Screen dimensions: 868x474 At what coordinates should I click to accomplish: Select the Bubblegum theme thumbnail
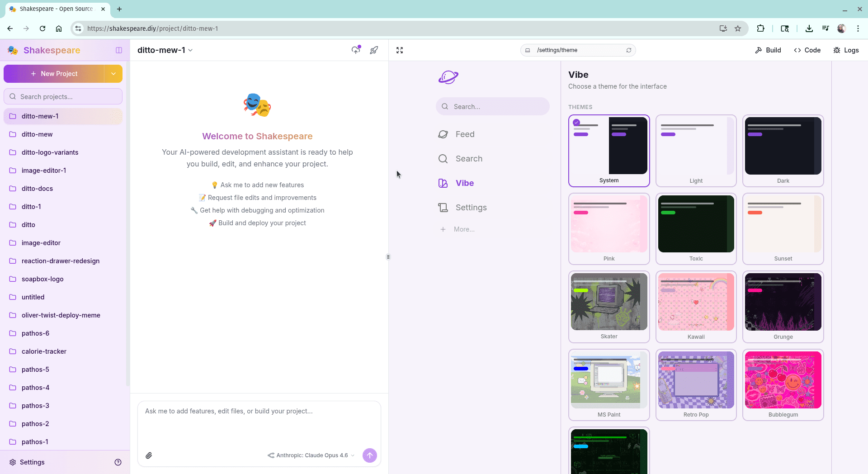783,380
